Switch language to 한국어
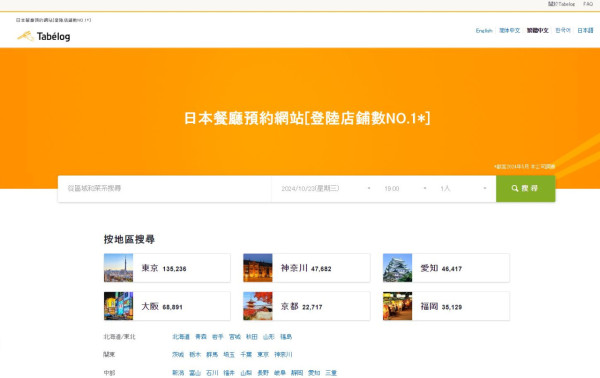600x378 pixels. click(x=562, y=31)
